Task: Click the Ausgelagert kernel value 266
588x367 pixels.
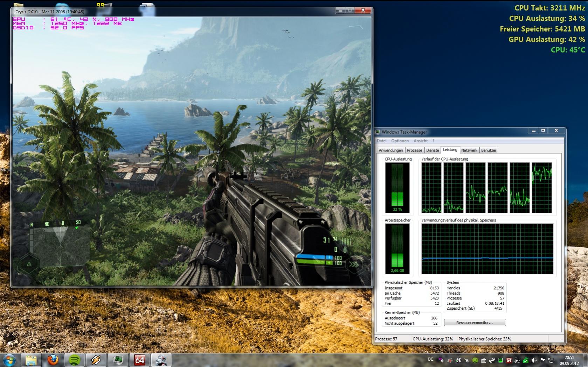Action: coord(434,318)
